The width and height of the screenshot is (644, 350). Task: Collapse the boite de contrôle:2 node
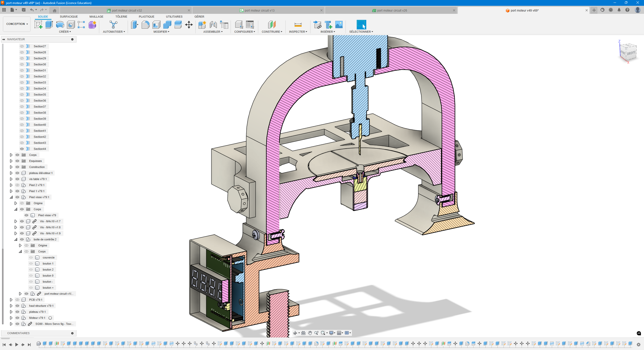pyautogui.click(x=16, y=239)
